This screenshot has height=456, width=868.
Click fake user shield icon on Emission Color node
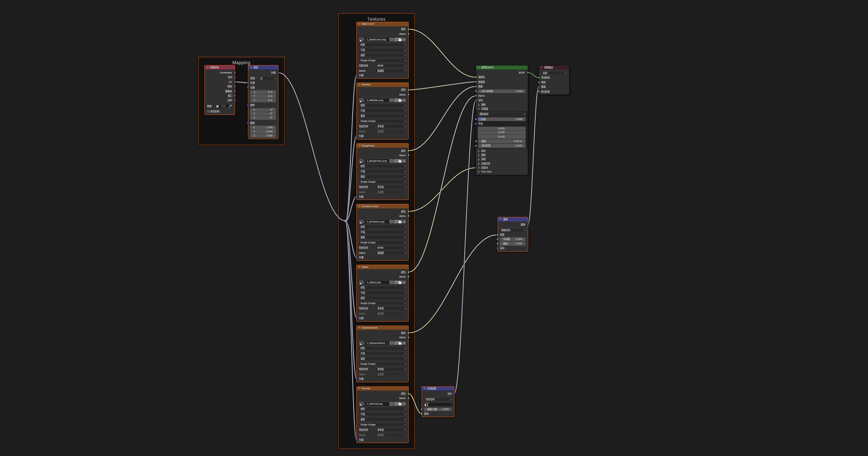pyautogui.click(x=392, y=222)
